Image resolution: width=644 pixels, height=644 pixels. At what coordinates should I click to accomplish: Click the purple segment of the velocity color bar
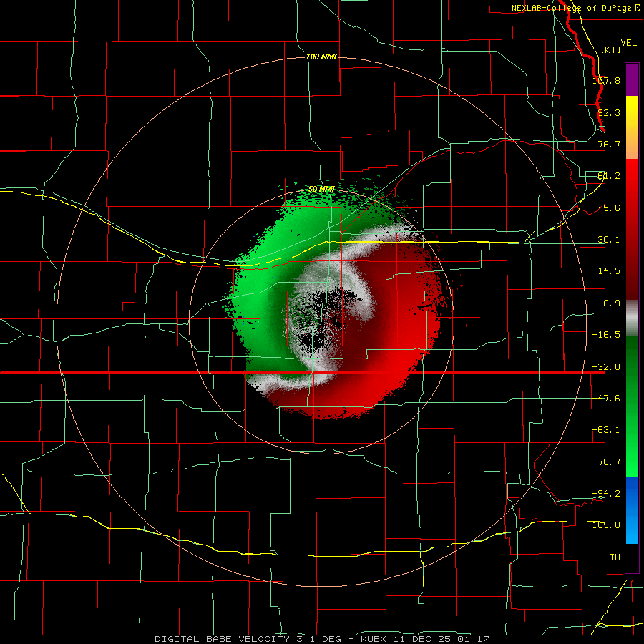tap(632, 79)
